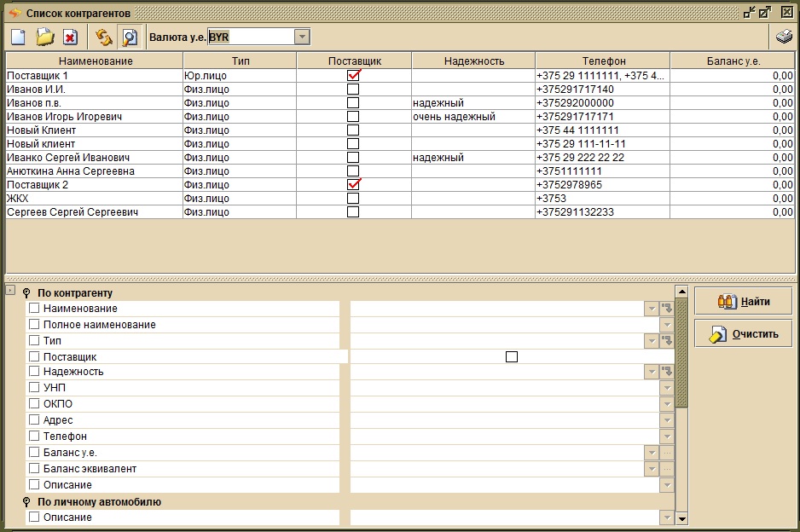
Task: Click the BYR currency input field
Action: [251, 37]
